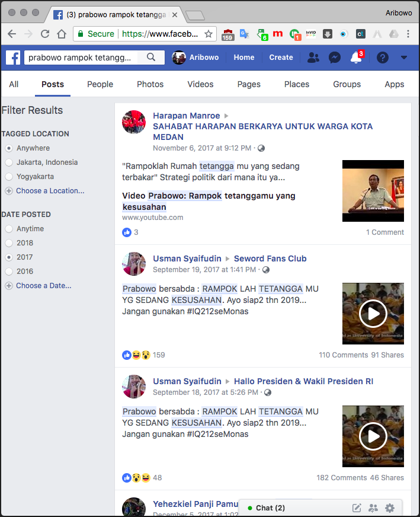Screen dimensions: 420x517
Task: Open Facebook Messenger icon in top bar
Action: pyautogui.click(x=334, y=58)
